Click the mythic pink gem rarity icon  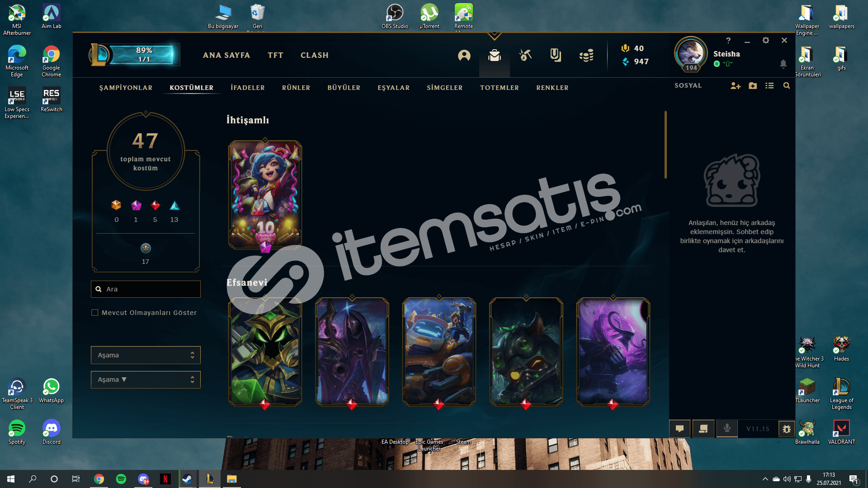(136, 206)
